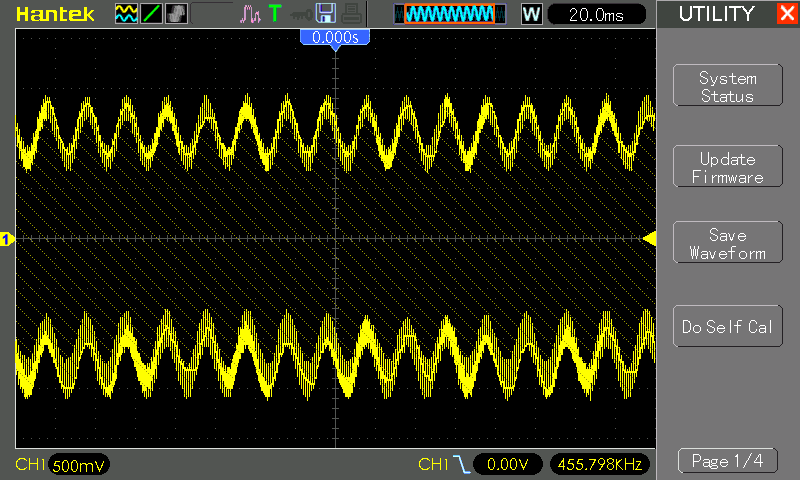
Task: Click the W window mode icon
Action: click(x=531, y=14)
